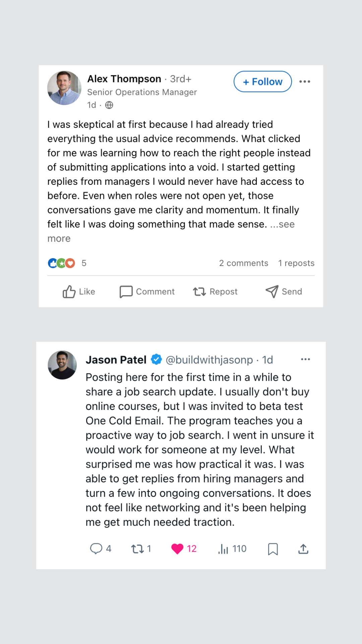Open the options menu on Alex's post
The image size is (362, 644).
coord(305,82)
